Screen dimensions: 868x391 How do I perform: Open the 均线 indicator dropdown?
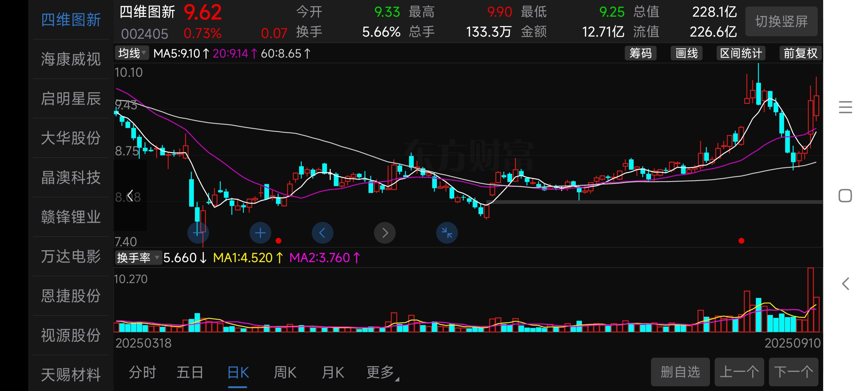point(132,53)
